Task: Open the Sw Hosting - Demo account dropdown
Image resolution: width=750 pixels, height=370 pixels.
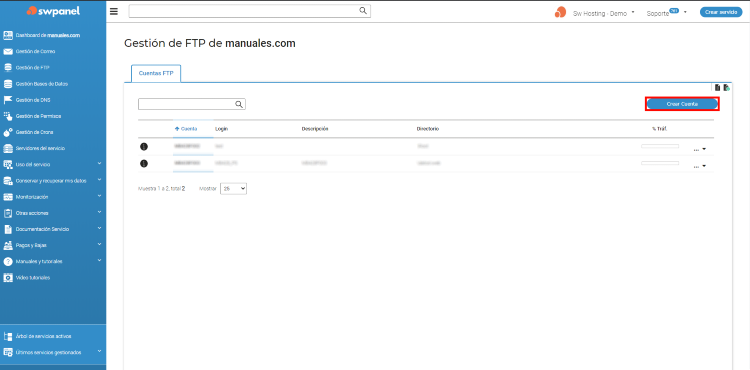Action: 604,13
